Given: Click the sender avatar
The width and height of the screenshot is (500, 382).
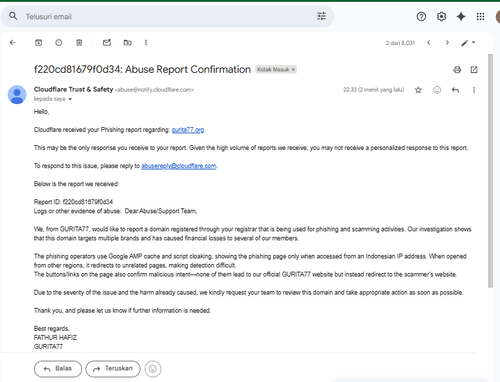Looking at the screenshot, I should click(x=17, y=95).
